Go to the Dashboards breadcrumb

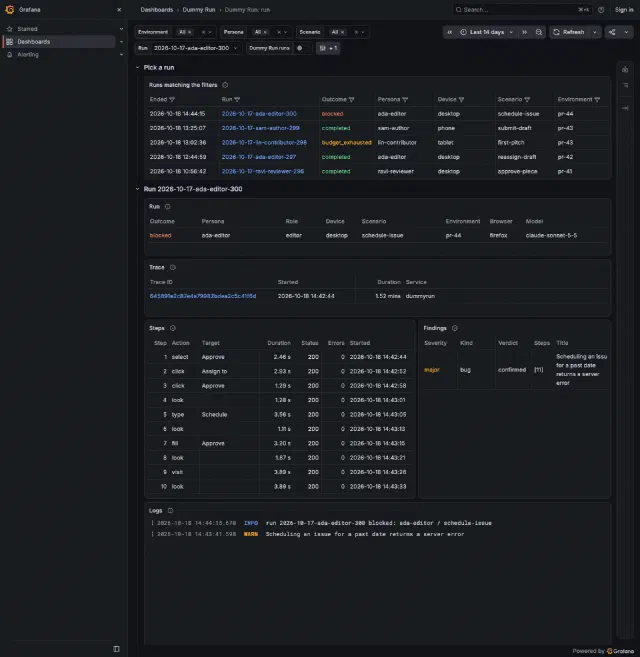156,10
